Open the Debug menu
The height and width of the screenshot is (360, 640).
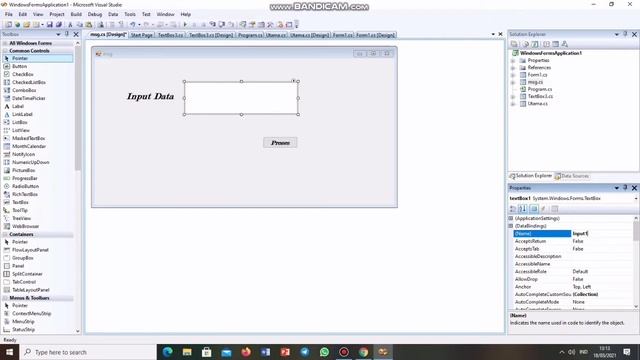(x=95, y=14)
